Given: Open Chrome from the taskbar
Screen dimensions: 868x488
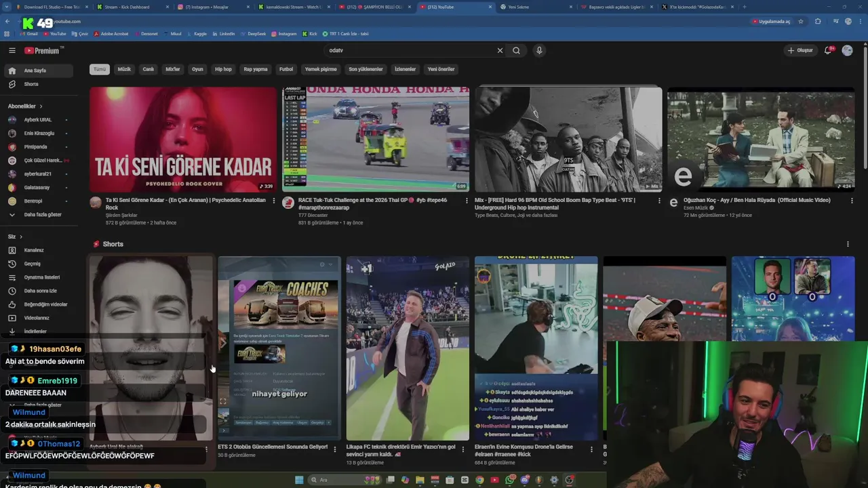Looking at the screenshot, I should pyautogui.click(x=479, y=480).
